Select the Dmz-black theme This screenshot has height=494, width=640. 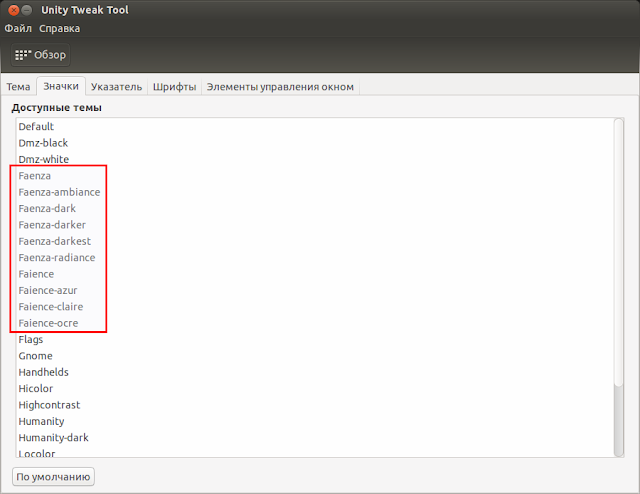tap(315, 143)
